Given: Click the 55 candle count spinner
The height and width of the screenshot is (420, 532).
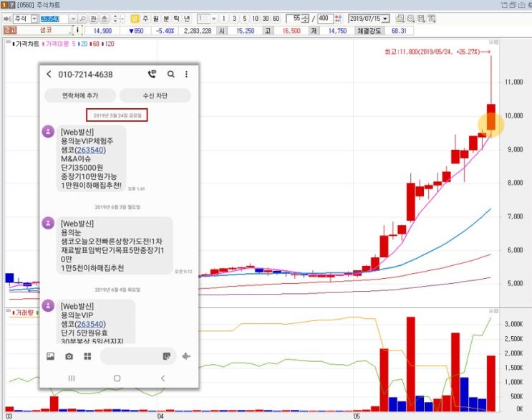Looking at the screenshot, I should point(305,19).
